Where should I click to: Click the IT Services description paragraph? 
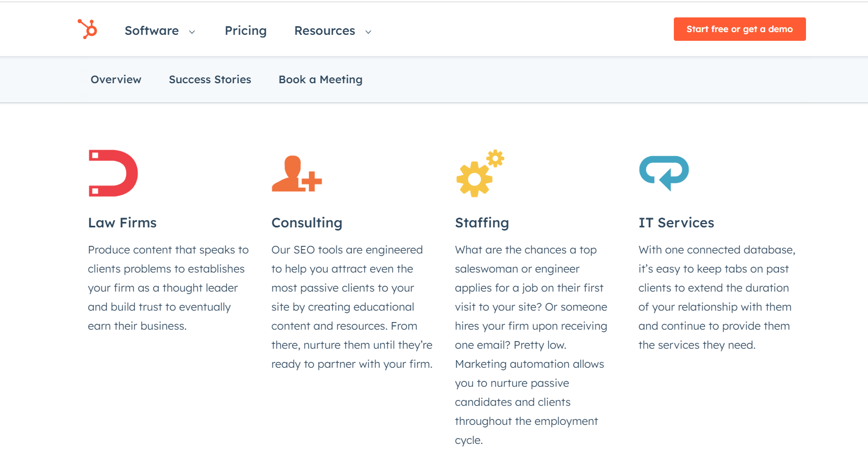(x=717, y=297)
